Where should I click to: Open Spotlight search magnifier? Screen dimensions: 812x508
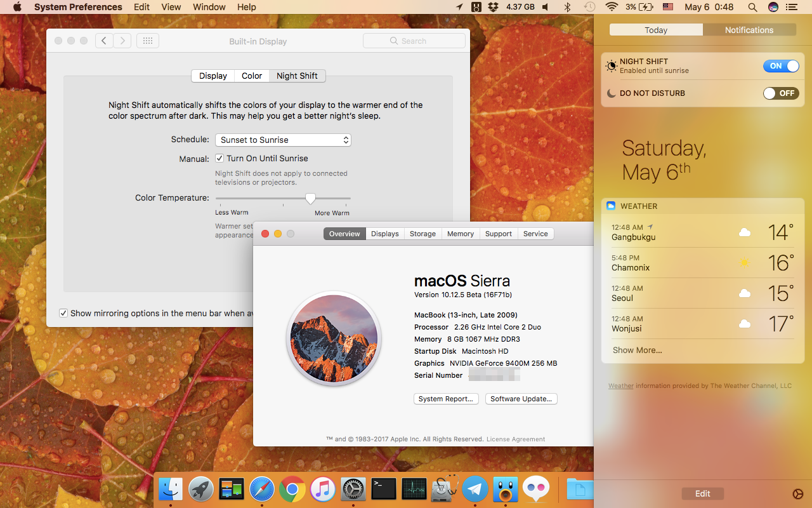(752, 7)
